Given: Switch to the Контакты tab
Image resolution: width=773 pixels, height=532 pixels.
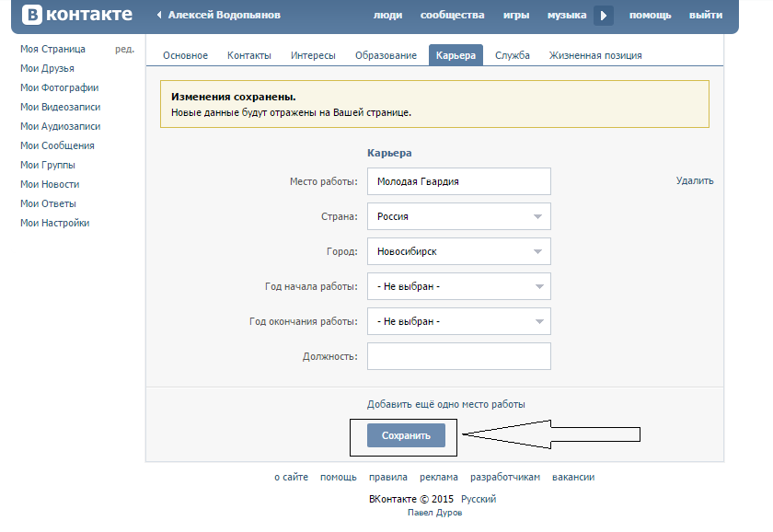Looking at the screenshot, I should pyautogui.click(x=249, y=55).
